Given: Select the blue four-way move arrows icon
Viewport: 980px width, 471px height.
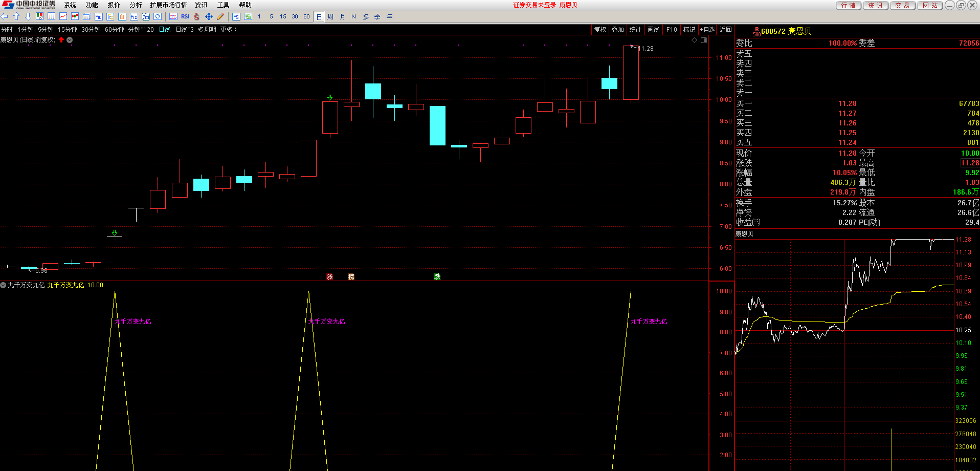Looking at the screenshot, I should coord(209,16).
